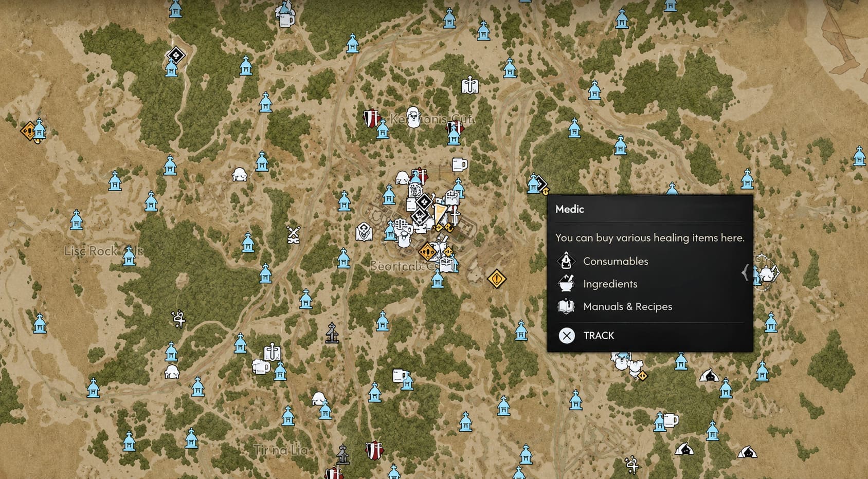Select the sword emblem icon north of the bearded head
Viewport: 868px width, 479px height.
point(469,85)
